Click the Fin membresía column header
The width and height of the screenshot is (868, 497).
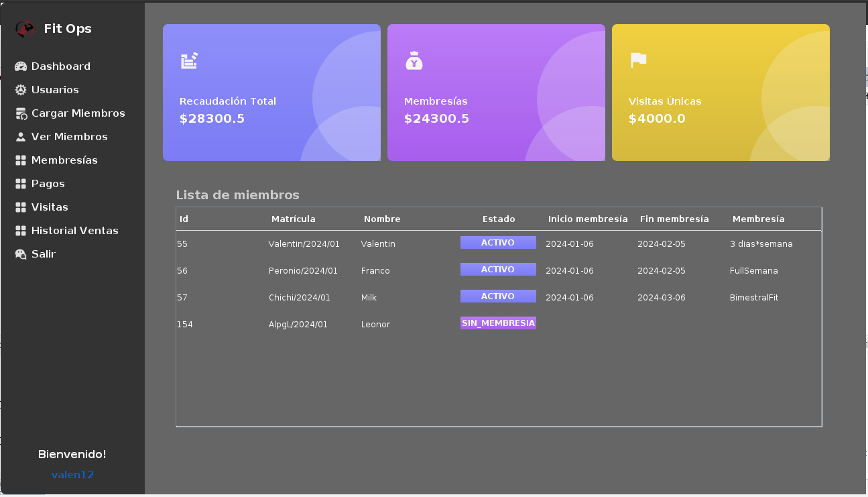click(674, 219)
